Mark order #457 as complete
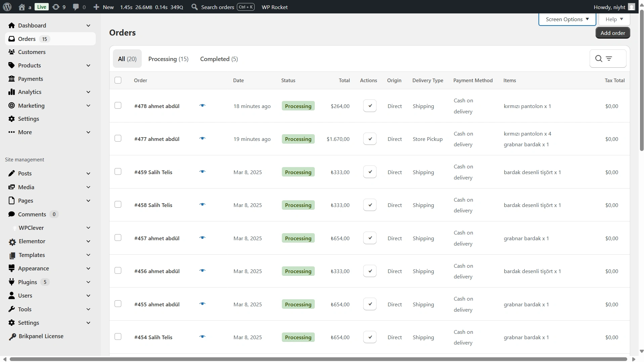This screenshot has height=362, width=644. pyautogui.click(x=370, y=238)
